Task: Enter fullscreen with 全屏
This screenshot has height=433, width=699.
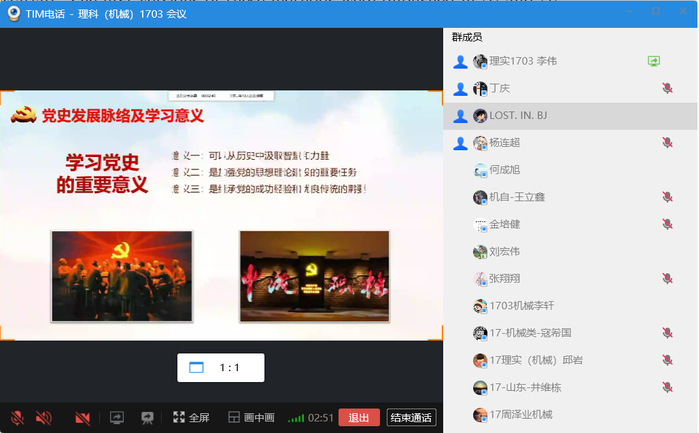Action: click(x=191, y=417)
